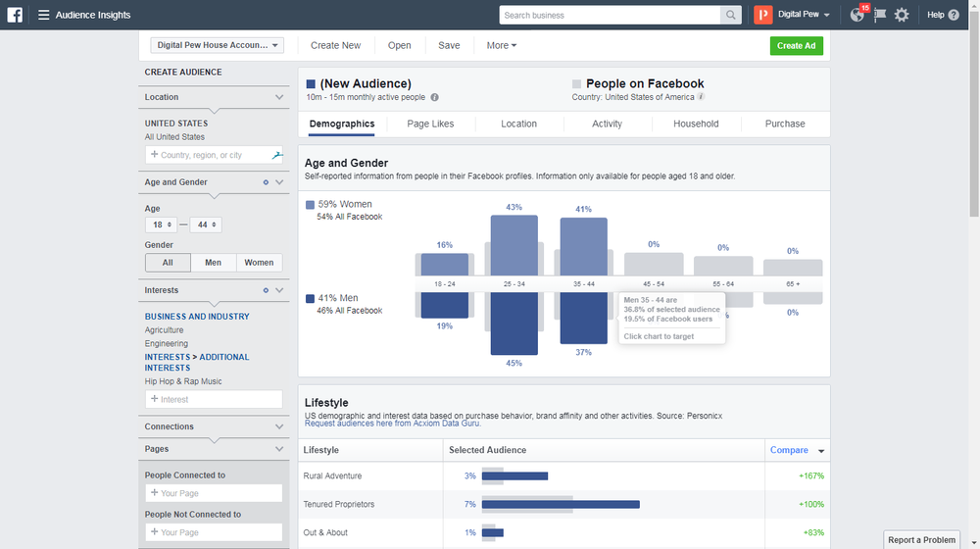Click info icon beside United States of America
The image size is (980, 549).
point(702,96)
